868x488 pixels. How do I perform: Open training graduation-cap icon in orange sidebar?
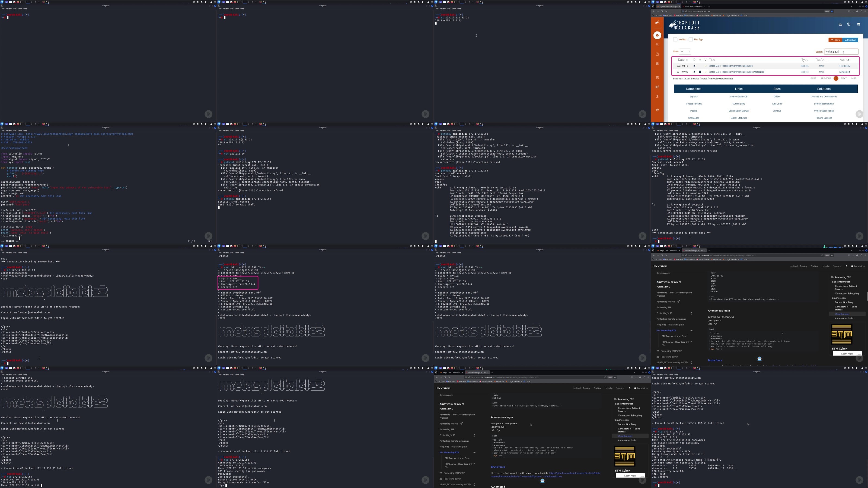click(657, 110)
